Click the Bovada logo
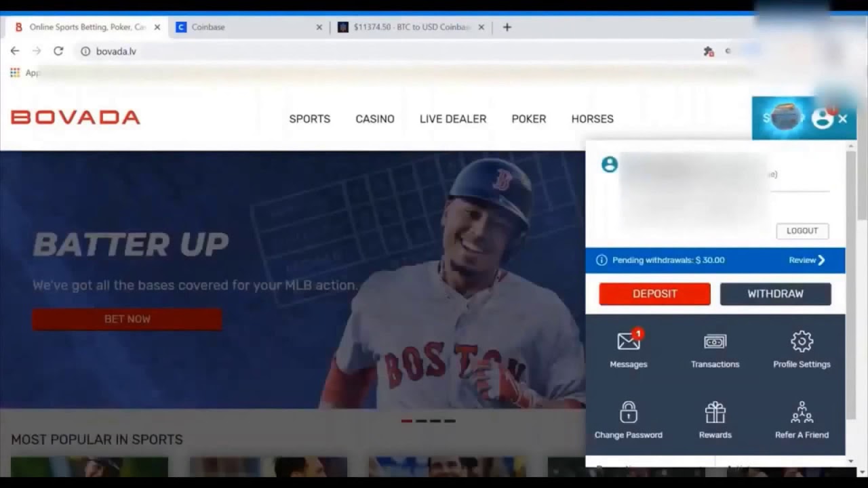Image resolution: width=868 pixels, height=488 pixels. 75,118
